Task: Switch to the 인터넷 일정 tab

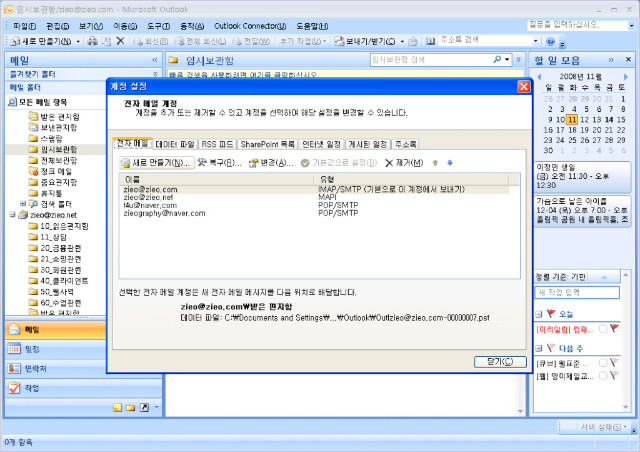Action: pyautogui.click(x=321, y=144)
